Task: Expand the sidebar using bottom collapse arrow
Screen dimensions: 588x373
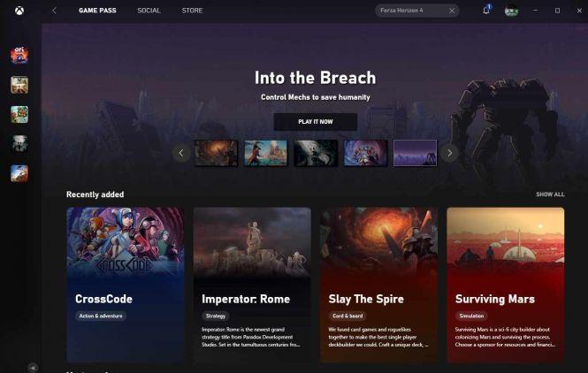Action: click(x=33, y=368)
